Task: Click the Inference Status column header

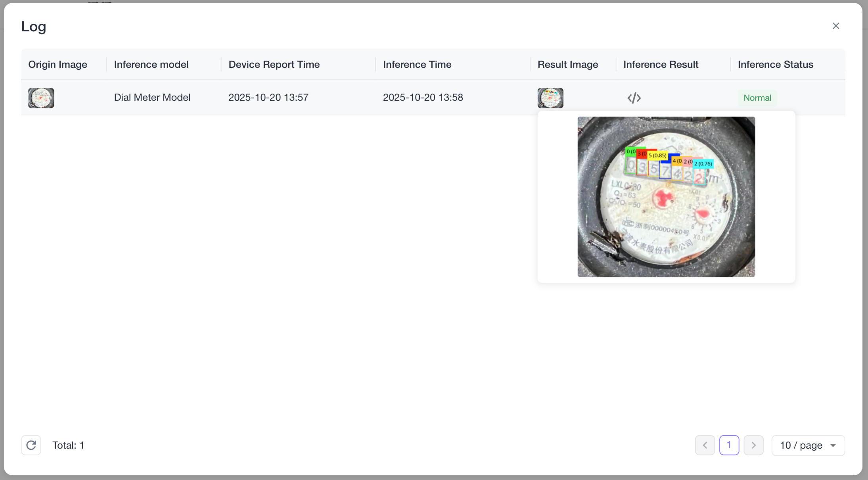Action: [775, 64]
